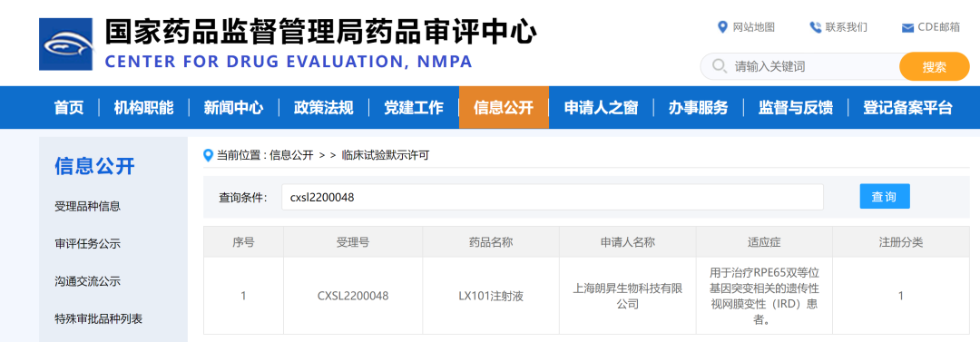Select 沟通交流公示 in the sidebar
980x342 pixels.
pos(87,281)
